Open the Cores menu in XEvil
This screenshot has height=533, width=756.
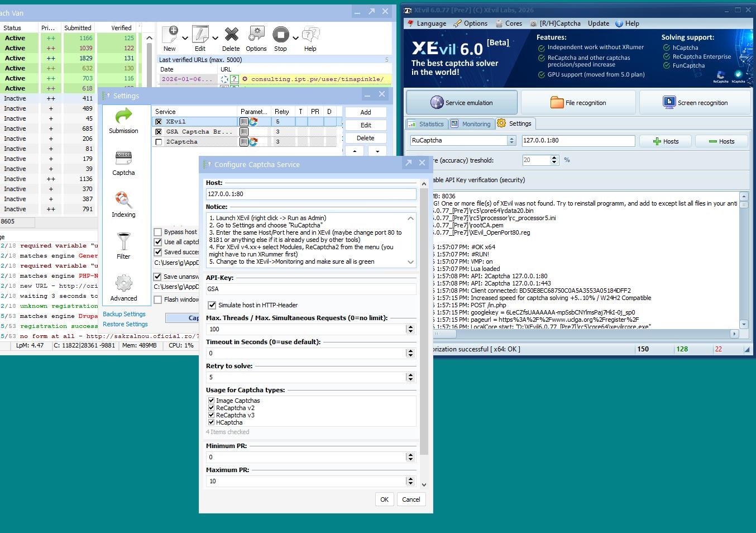tap(509, 23)
